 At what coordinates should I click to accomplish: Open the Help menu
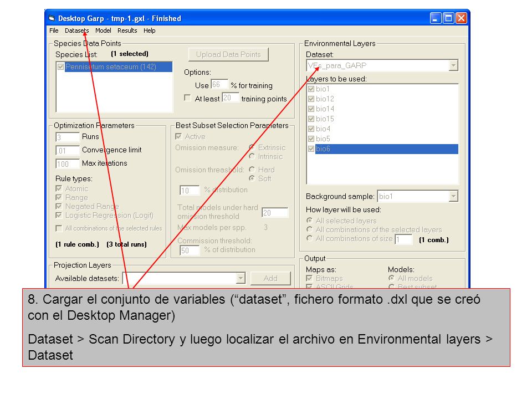(x=149, y=30)
